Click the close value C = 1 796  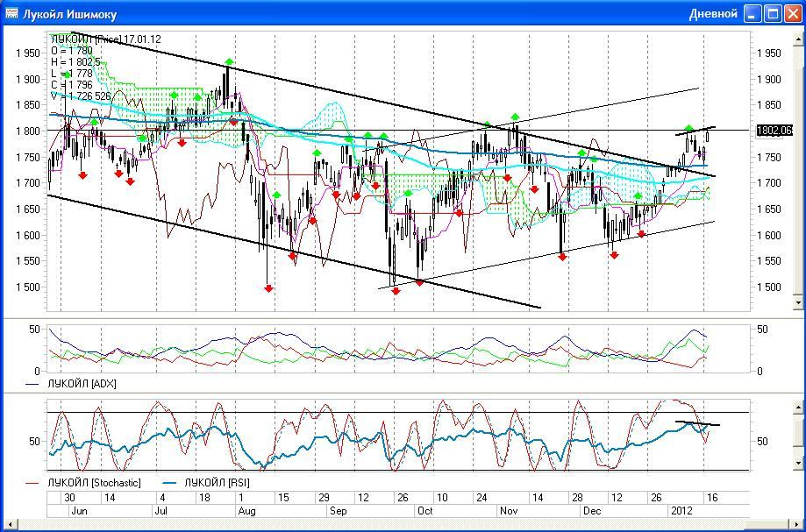pyautogui.click(x=72, y=85)
